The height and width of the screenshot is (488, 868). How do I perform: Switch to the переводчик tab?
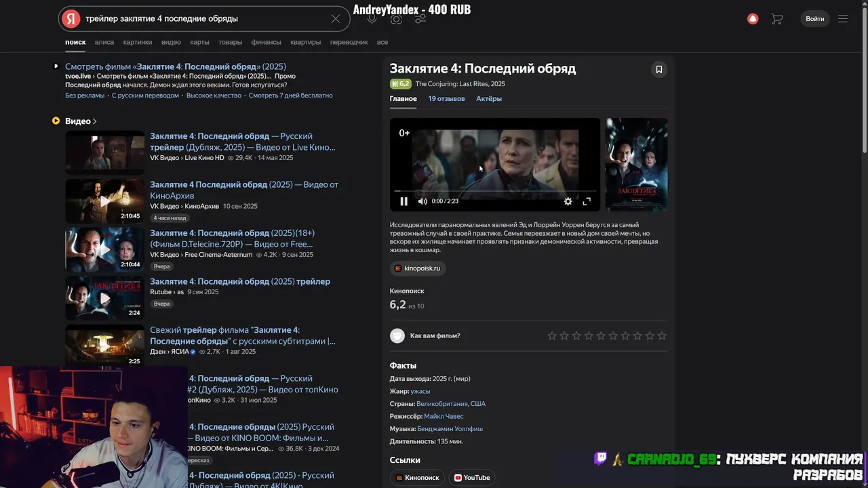pyautogui.click(x=349, y=42)
